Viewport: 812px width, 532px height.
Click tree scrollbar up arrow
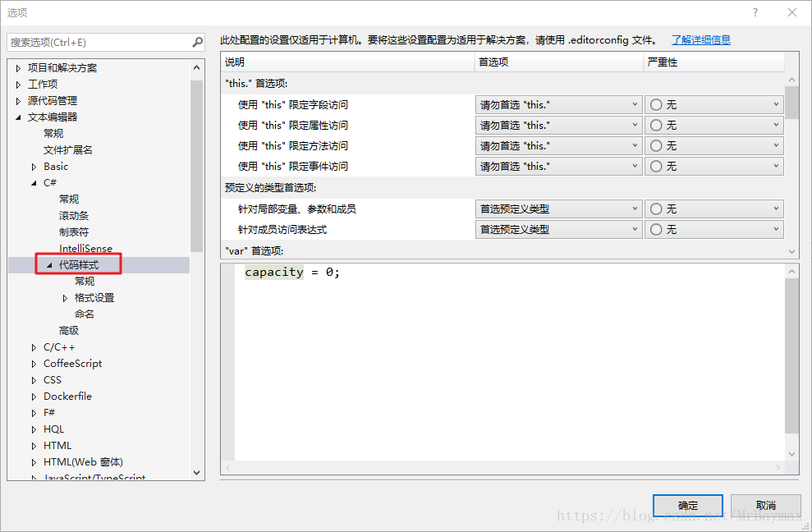[x=196, y=68]
